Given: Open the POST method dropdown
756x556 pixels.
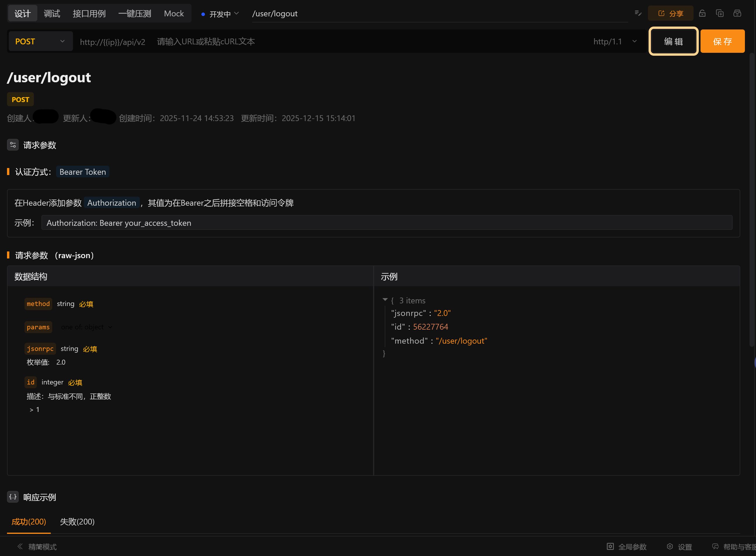Looking at the screenshot, I should pyautogui.click(x=40, y=41).
